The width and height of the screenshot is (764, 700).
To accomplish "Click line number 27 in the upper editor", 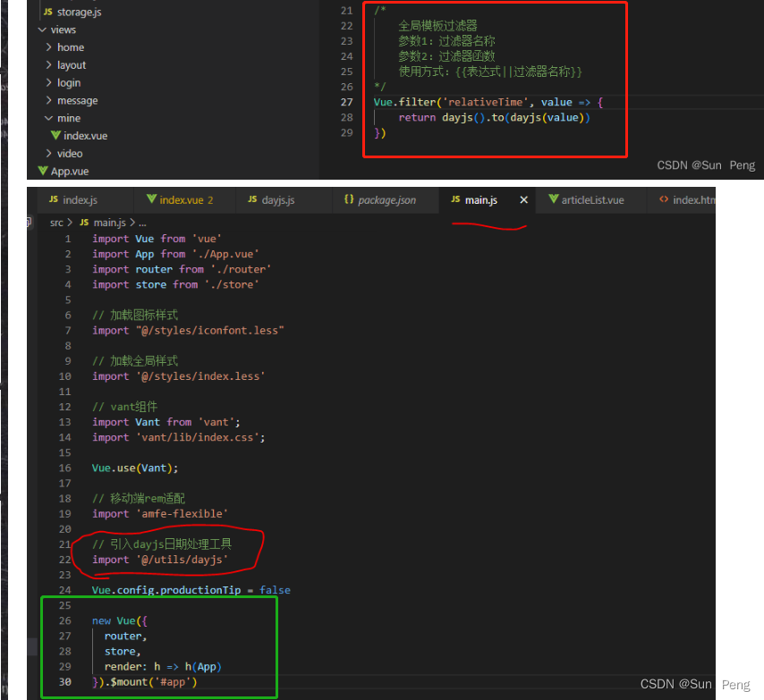I will click(x=346, y=102).
